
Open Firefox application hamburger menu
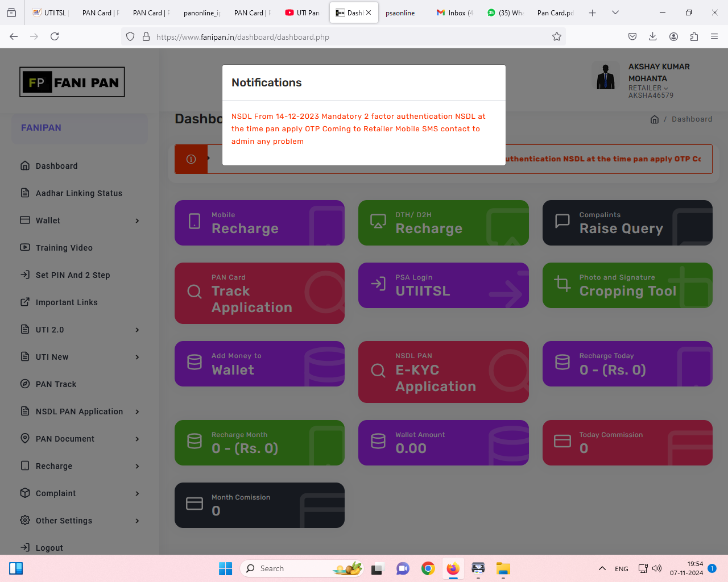pos(714,37)
